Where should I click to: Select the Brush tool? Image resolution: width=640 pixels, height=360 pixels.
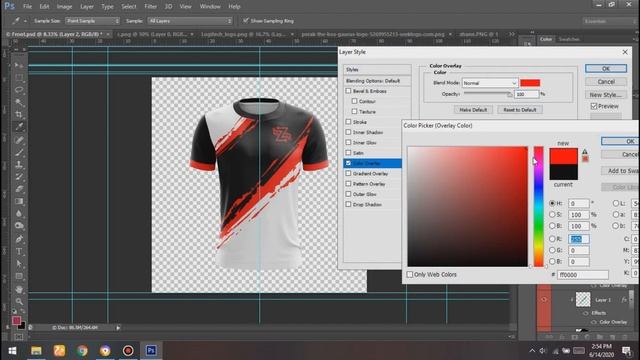point(19,152)
